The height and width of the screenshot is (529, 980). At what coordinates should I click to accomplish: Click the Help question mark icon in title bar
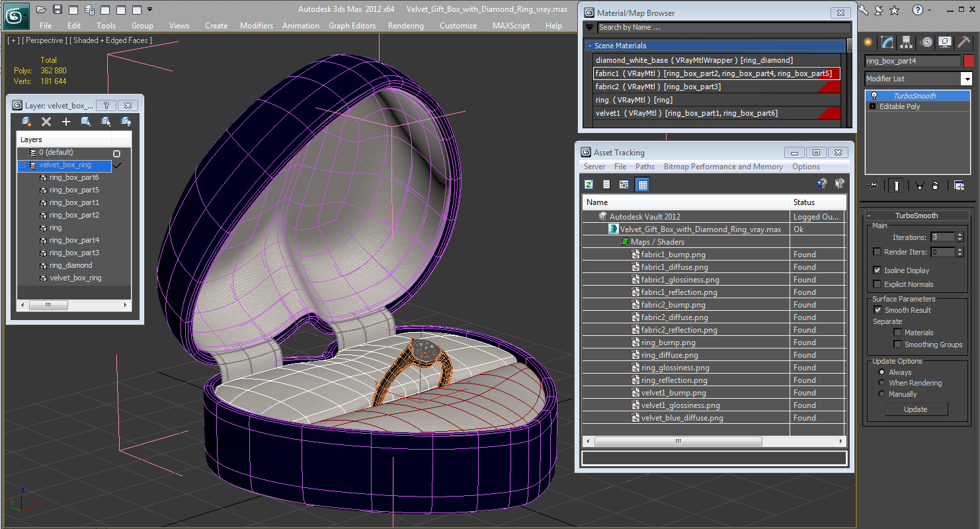[917, 10]
